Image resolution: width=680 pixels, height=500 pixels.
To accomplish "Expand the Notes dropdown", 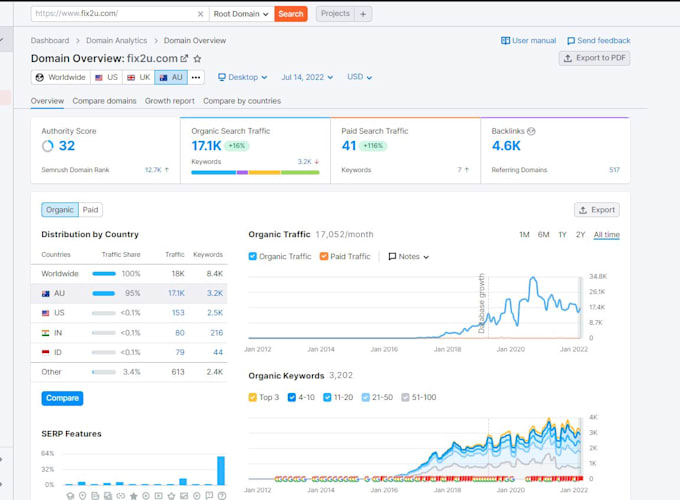I will (x=409, y=256).
